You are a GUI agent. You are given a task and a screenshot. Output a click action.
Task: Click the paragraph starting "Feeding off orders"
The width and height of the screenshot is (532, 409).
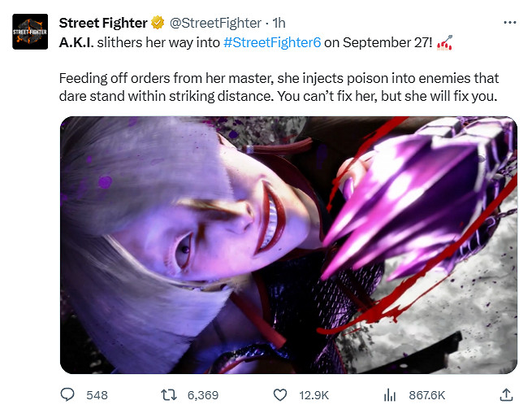point(279,88)
